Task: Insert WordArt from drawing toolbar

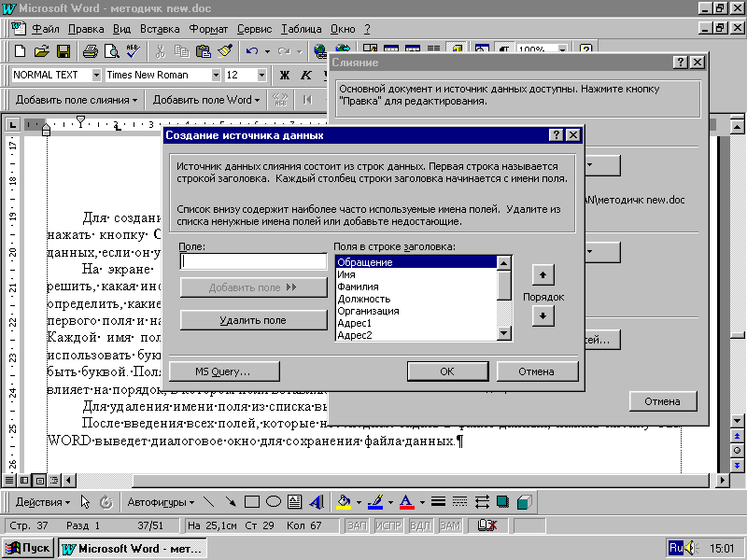Action: 317,502
